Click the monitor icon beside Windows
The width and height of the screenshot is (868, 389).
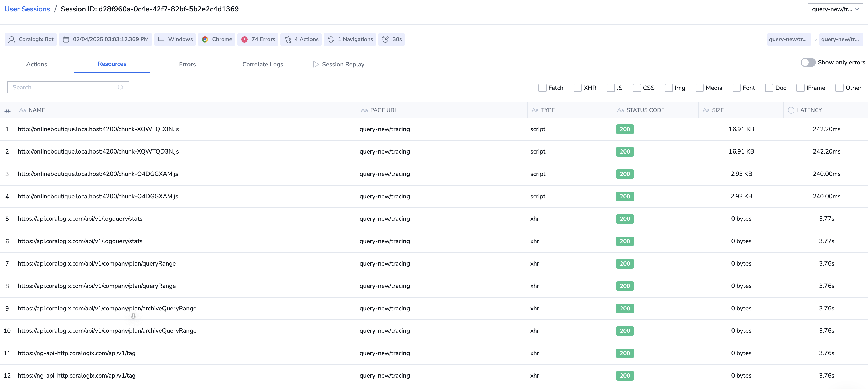click(x=161, y=39)
